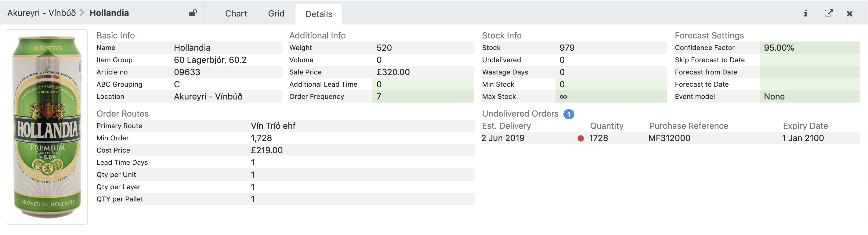Open the Hollandia beer can image
This screenshot has height=235, width=868.
[48, 127]
